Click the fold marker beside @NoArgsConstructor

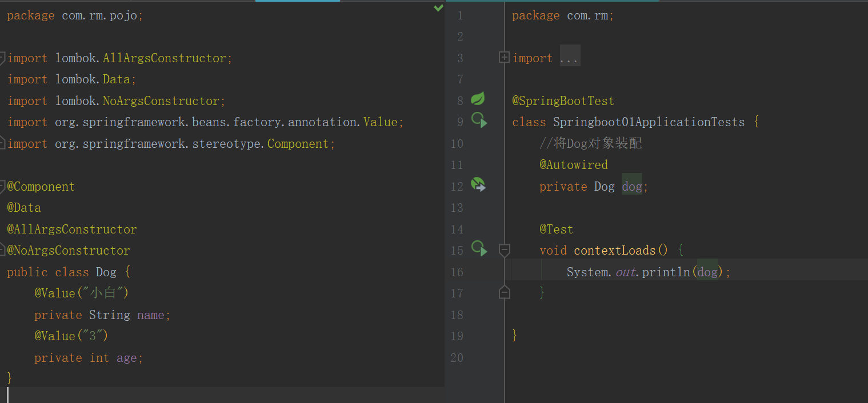2,249
